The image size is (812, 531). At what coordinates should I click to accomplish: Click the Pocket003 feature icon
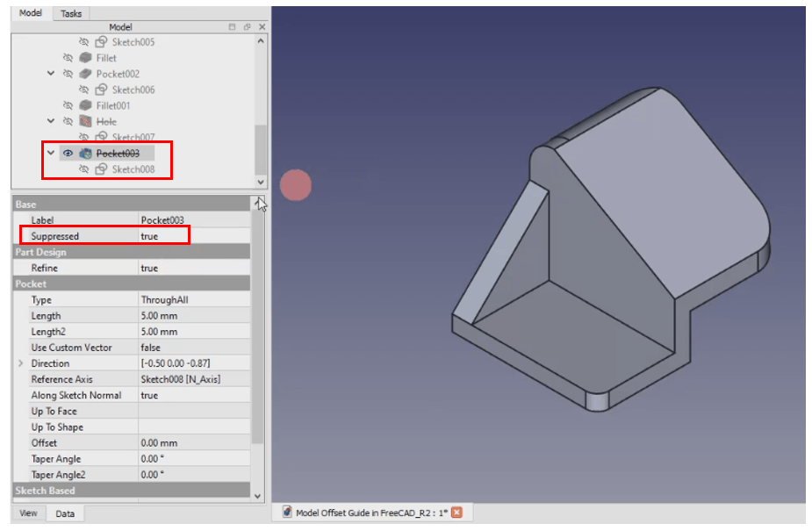(x=85, y=154)
